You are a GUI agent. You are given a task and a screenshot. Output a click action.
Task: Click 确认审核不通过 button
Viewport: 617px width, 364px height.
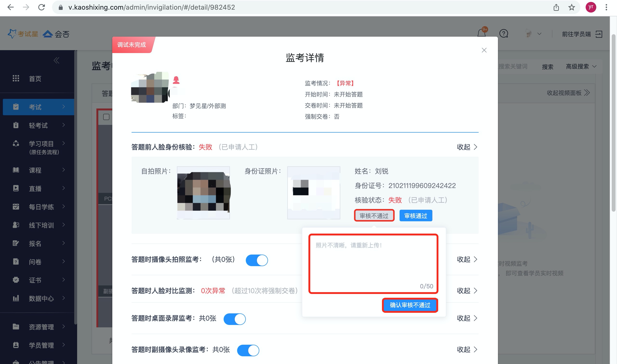point(410,305)
